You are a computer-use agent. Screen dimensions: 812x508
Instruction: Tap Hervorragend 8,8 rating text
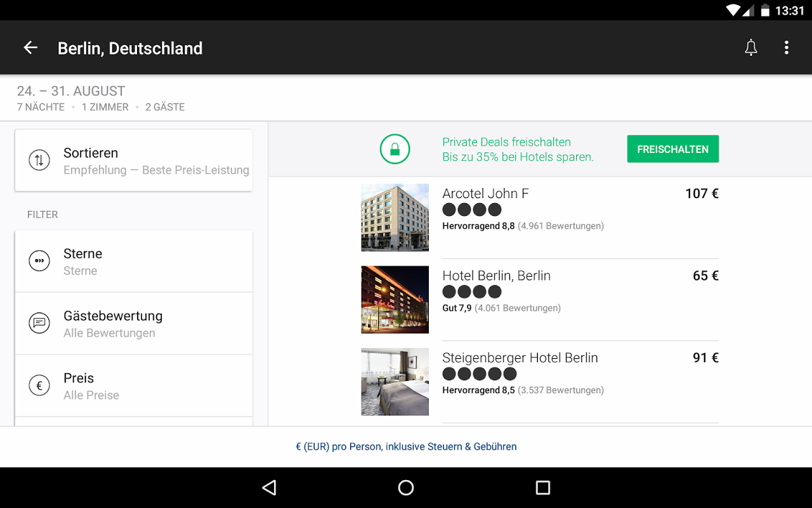coord(478,226)
